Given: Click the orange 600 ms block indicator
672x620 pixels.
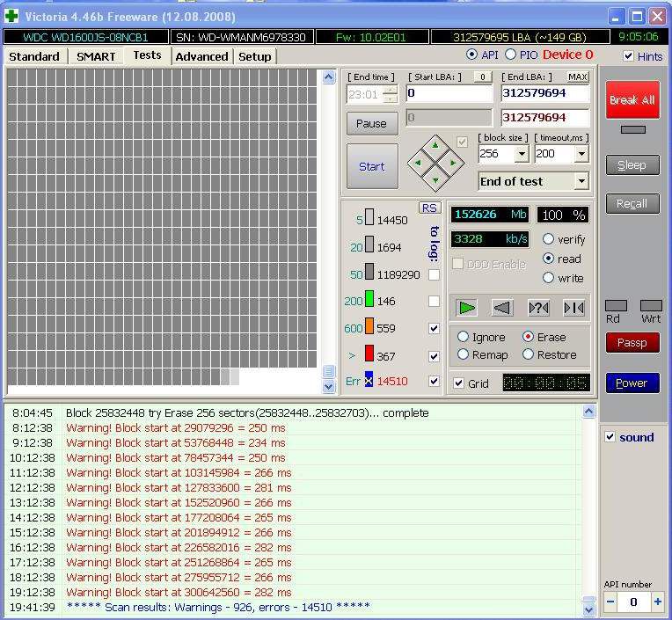Looking at the screenshot, I should coord(369,325).
